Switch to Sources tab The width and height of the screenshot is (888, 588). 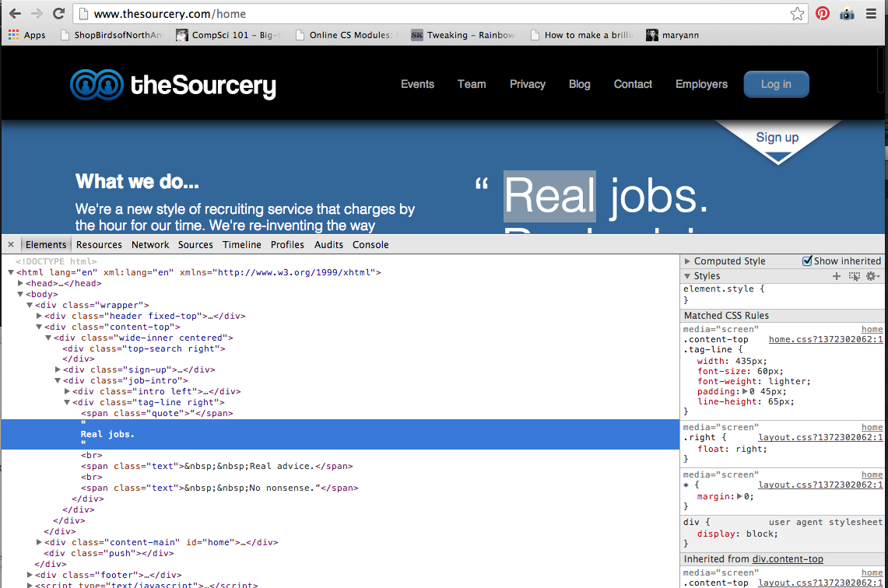tap(195, 244)
